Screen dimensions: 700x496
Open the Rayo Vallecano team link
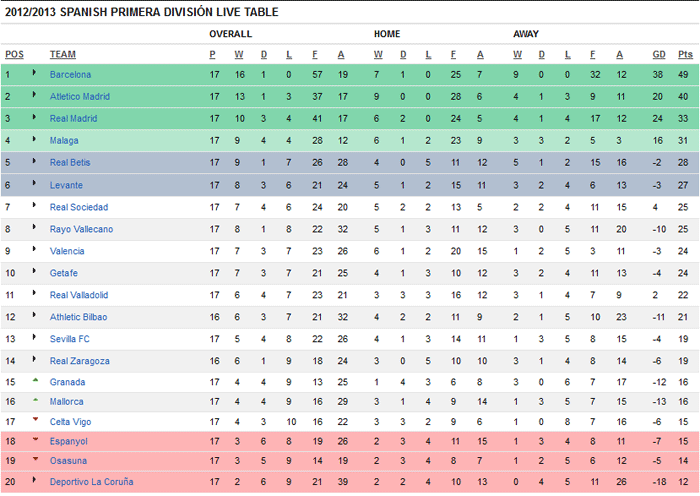81,229
